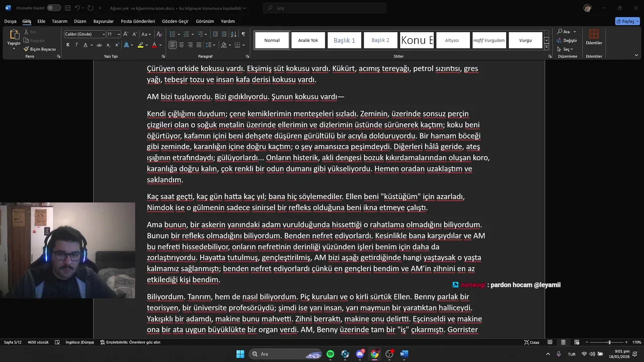Screen dimensions: 644x362
Task: Switch to the Tasarım tab
Action: click(x=59, y=21)
